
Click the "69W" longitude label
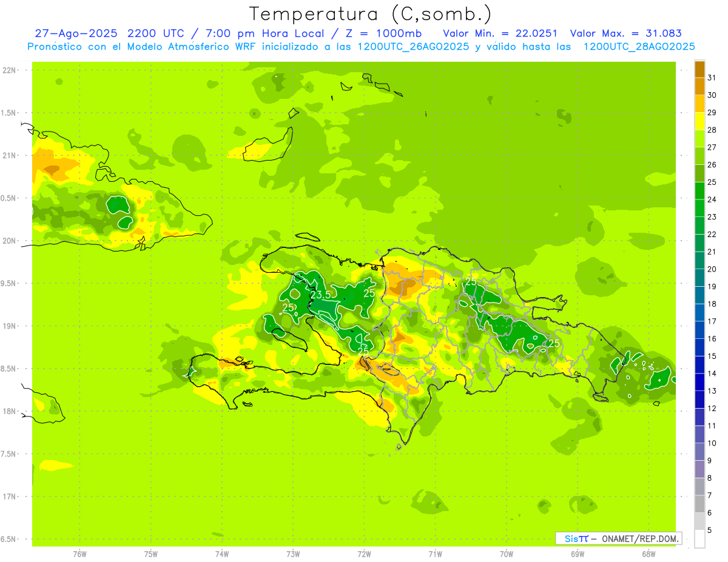point(578,554)
